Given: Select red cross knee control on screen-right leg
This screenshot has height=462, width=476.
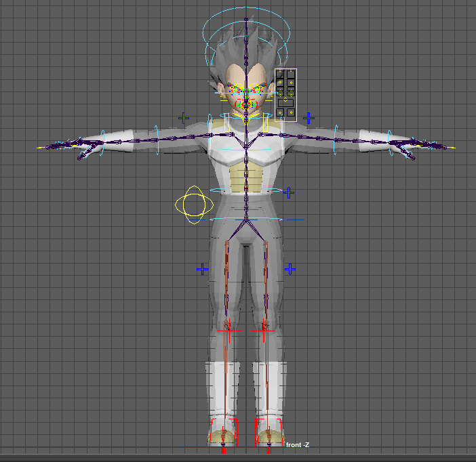Looking at the screenshot, I should click(263, 331).
